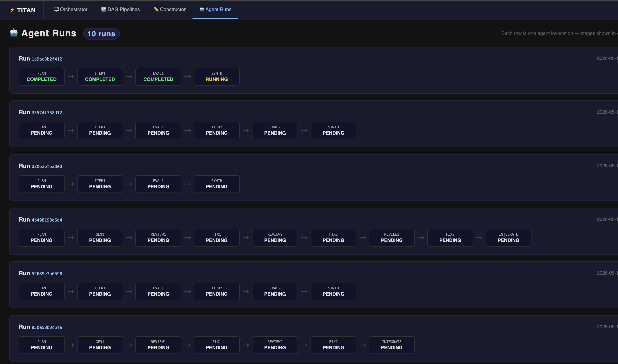Click INTEGRATE stage in run 4b498198d6a4
The width and height of the screenshot is (618, 364).
pyautogui.click(x=509, y=238)
